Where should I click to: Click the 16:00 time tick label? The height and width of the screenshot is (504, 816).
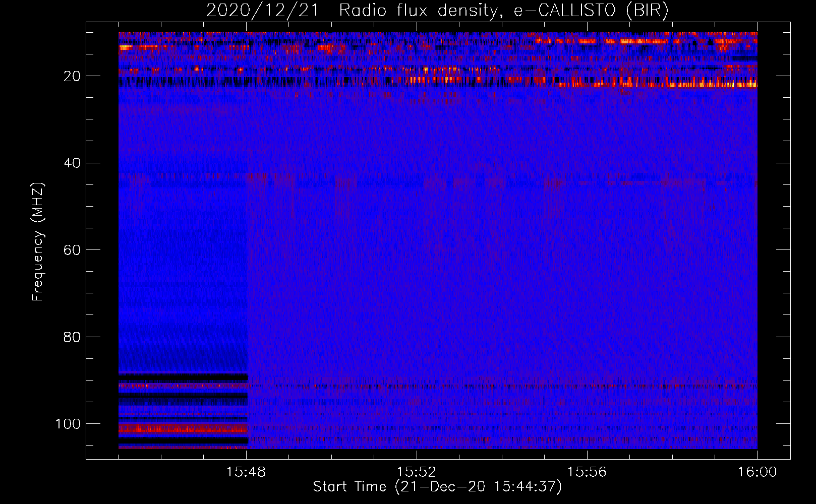click(x=757, y=472)
